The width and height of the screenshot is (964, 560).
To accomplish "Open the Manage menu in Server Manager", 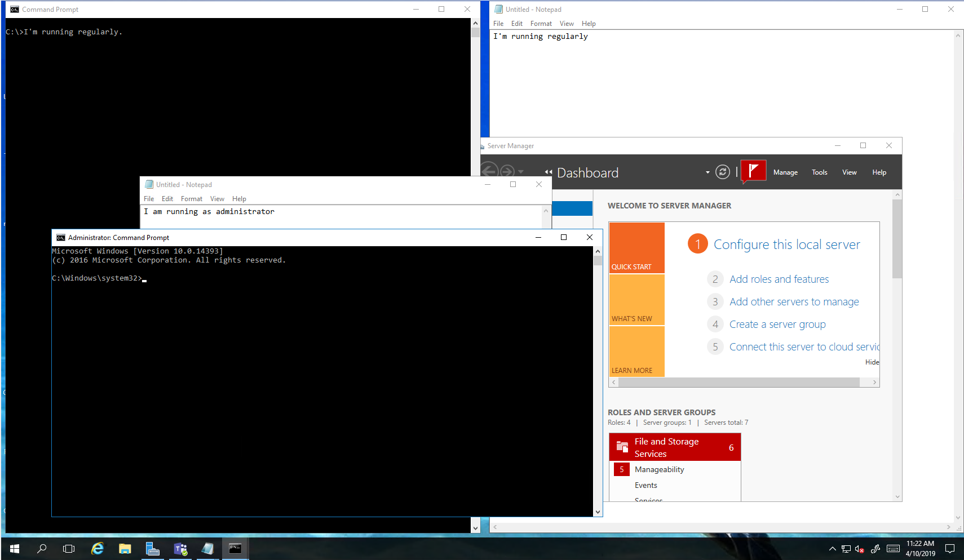I will click(785, 172).
